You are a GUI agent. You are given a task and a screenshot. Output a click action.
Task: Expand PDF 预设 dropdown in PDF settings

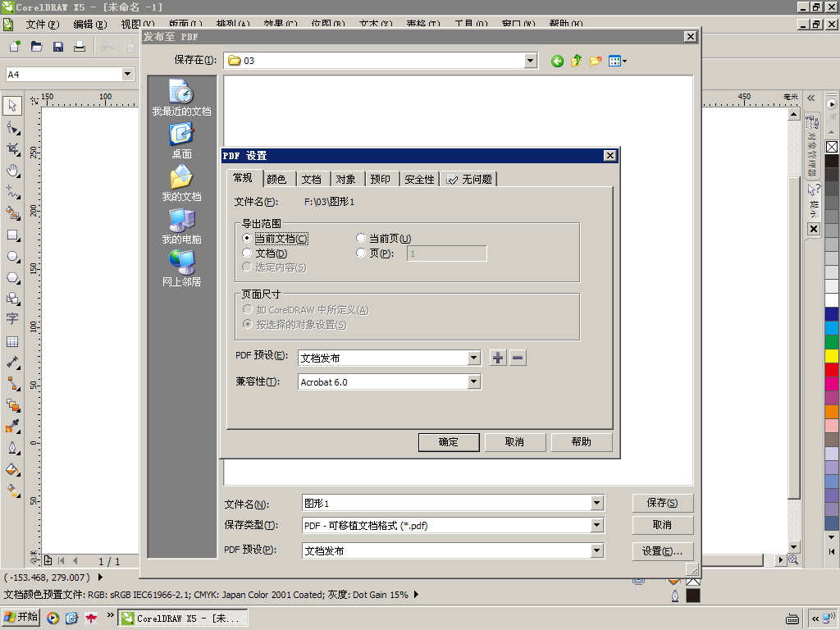point(473,358)
